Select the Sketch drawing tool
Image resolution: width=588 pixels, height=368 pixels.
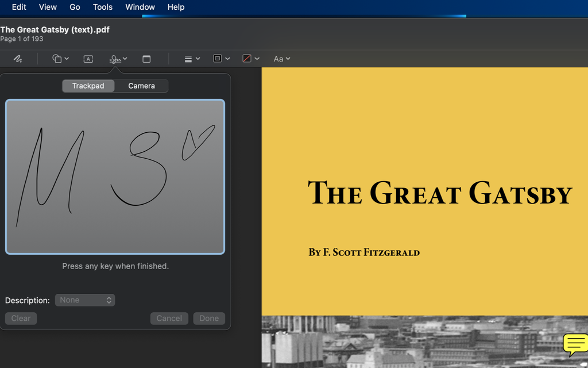click(x=18, y=59)
